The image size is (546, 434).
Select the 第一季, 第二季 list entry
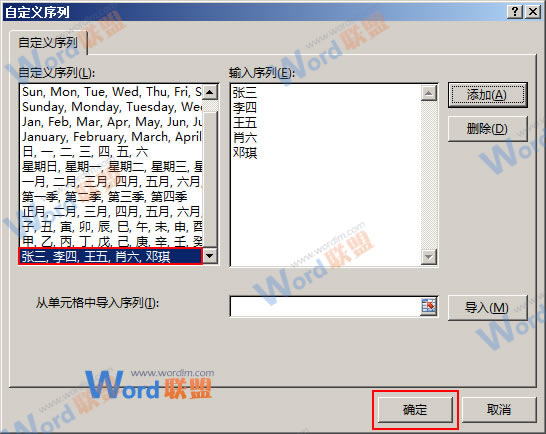click(111, 197)
